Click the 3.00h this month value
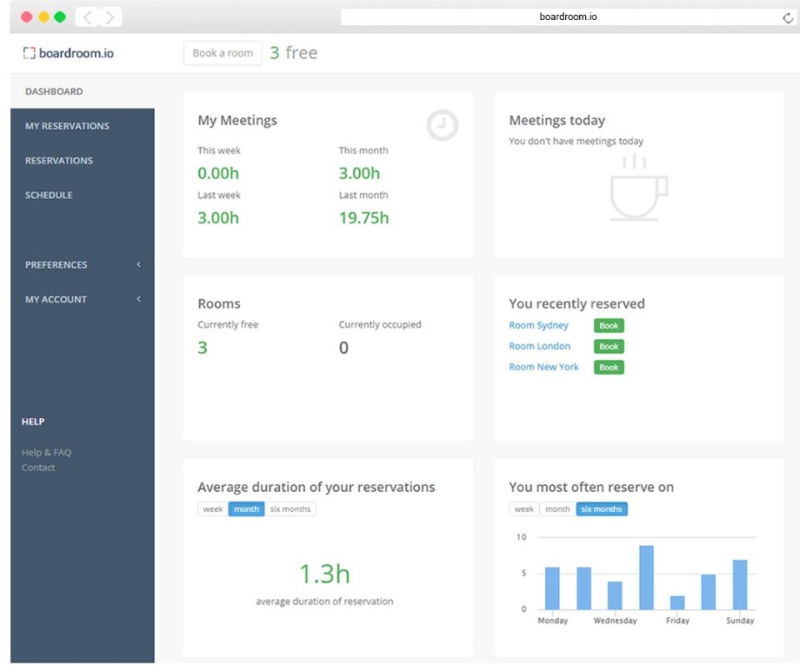Viewport: 800px width, 672px height. click(359, 173)
